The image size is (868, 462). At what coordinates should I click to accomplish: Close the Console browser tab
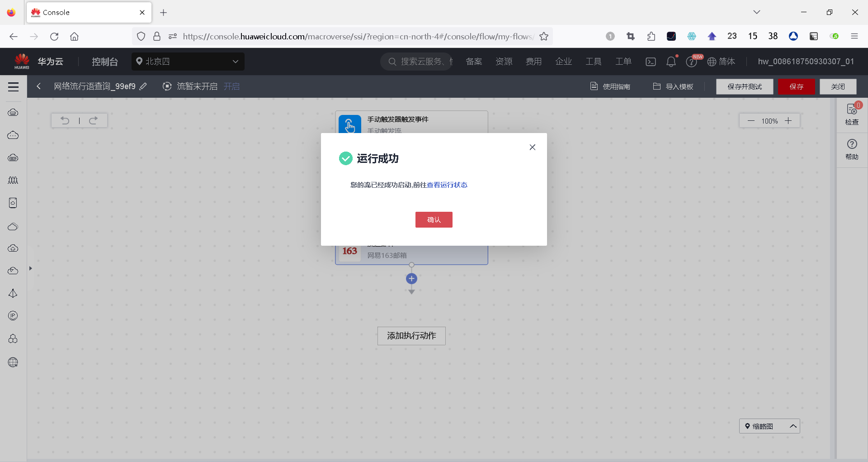click(x=142, y=13)
